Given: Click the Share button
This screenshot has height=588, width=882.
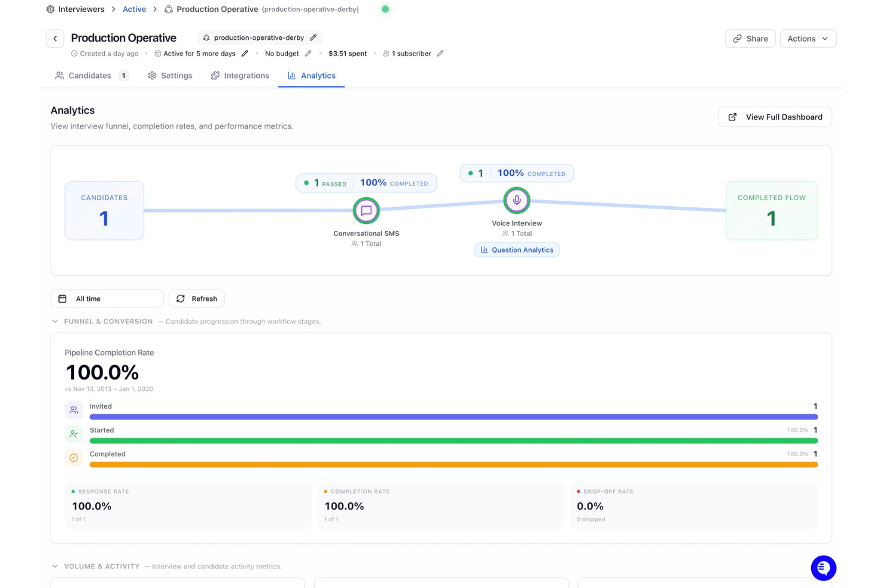Looking at the screenshot, I should point(750,39).
